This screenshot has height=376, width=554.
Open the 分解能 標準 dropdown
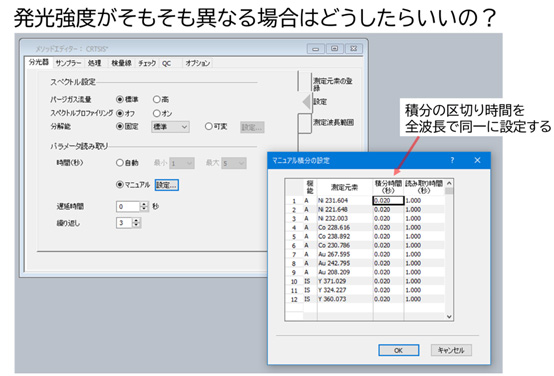coord(170,127)
